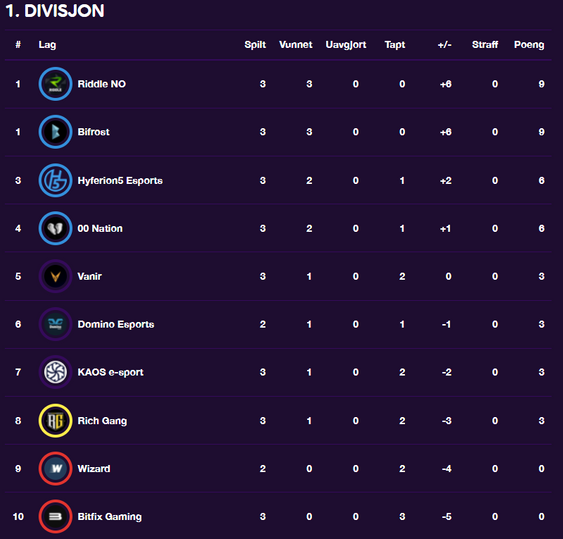This screenshot has width=563, height=539.
Task: Open the Hyferion5 Esports logo icon
Action: click(x=55, y=180)
